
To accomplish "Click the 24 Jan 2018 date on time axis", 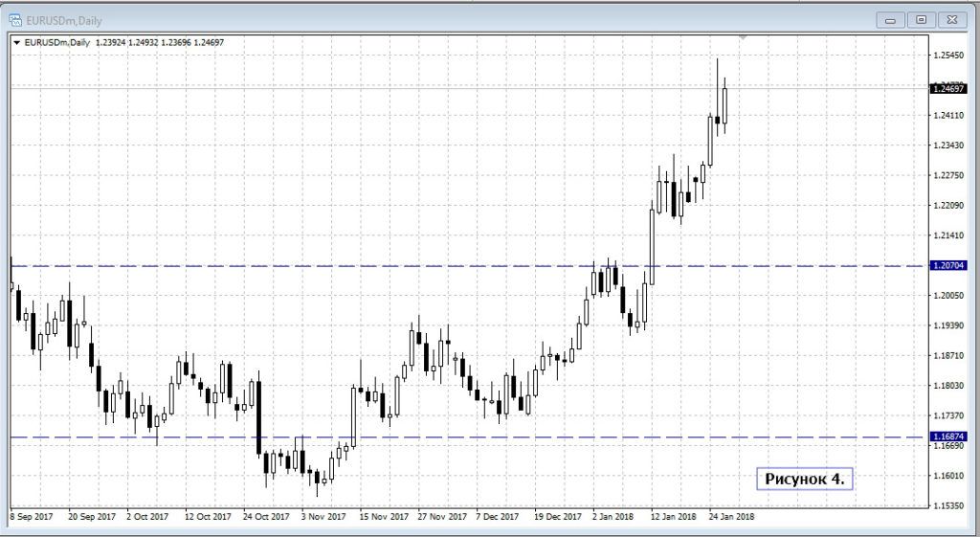I will pos(730,516).
